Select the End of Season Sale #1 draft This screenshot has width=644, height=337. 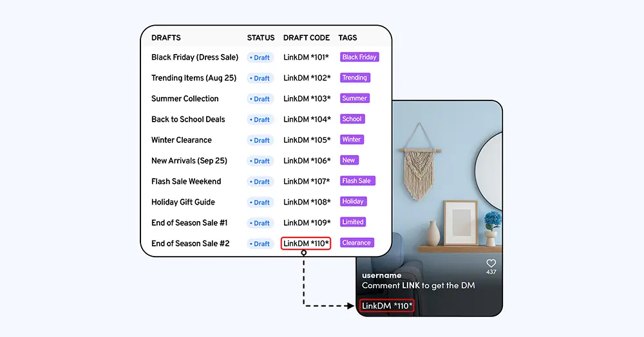pyautogui.click(x=189, y=223)
